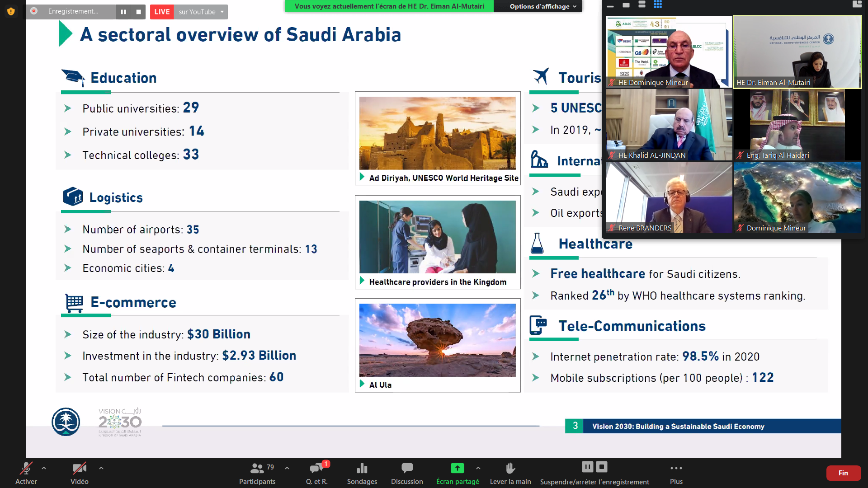Screen dimensions: 868x488
Task: Open Q. et R. panel
Action: point(317,473)
